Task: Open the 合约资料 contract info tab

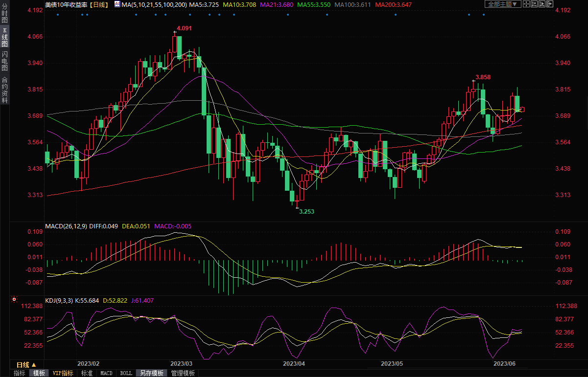Action: [x=4, y=90]
